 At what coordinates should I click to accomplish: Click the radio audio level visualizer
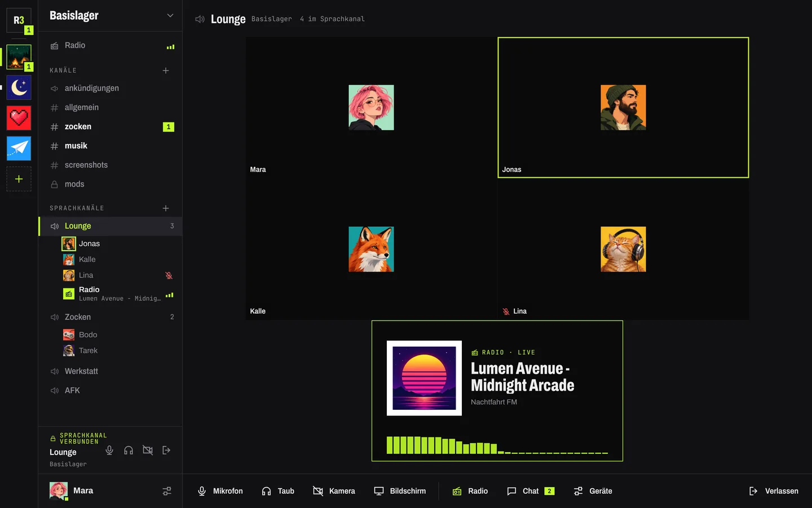coord(497,445)
